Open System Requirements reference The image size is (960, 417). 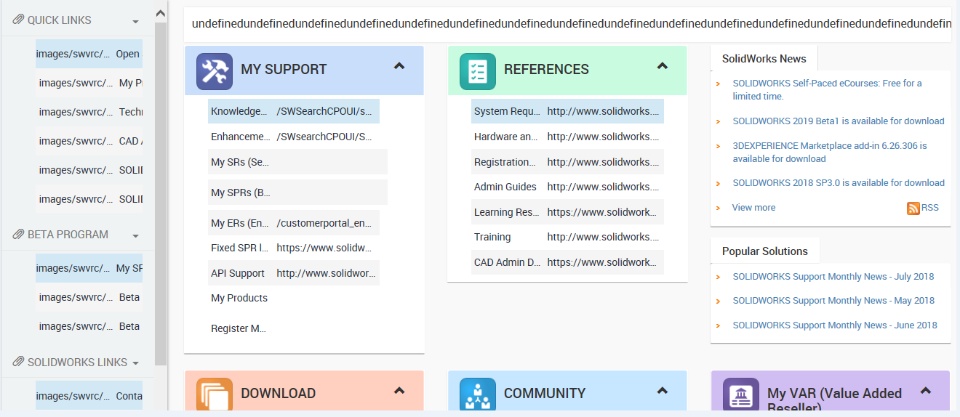coord(568,111)
